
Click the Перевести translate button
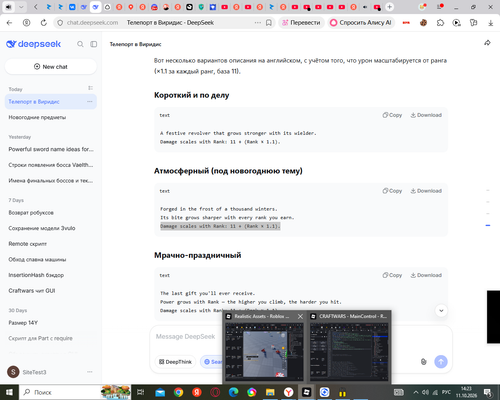click(x=301, y=23)
